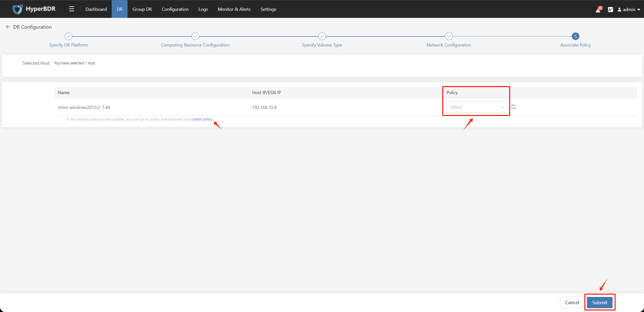
Task: Expand the admin dropdown menu
Action: pyautogui.click(x=631, y=9)
